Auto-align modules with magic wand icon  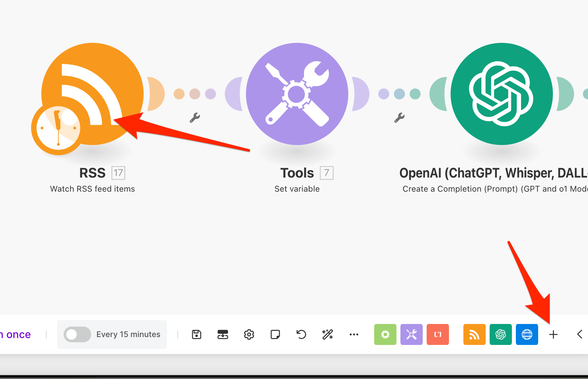(328, 334)
